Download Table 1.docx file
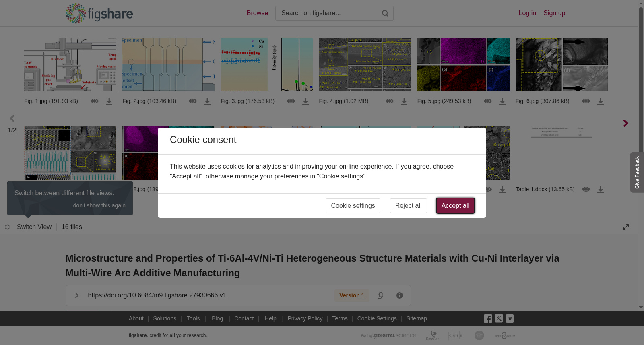 click(601, 190)
